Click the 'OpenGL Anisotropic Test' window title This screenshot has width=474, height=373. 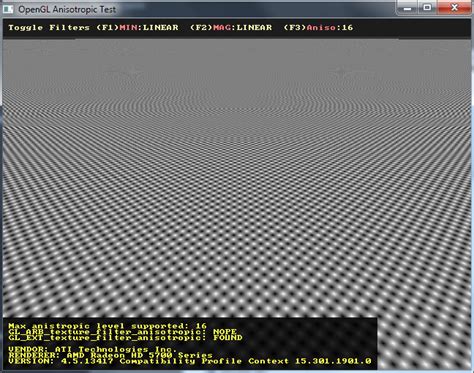point(67,9)
